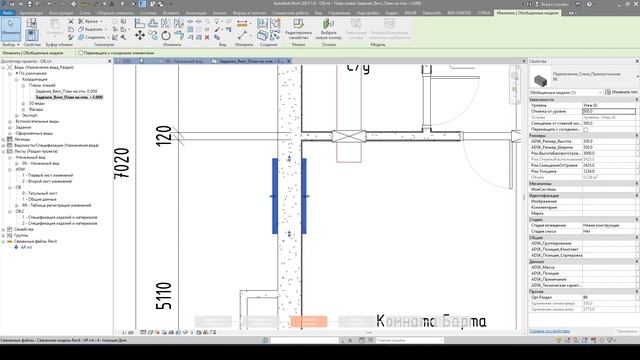The image size is (640, 360).
Task: Click the upper flip arrows on selection
Action: (289, 158)
